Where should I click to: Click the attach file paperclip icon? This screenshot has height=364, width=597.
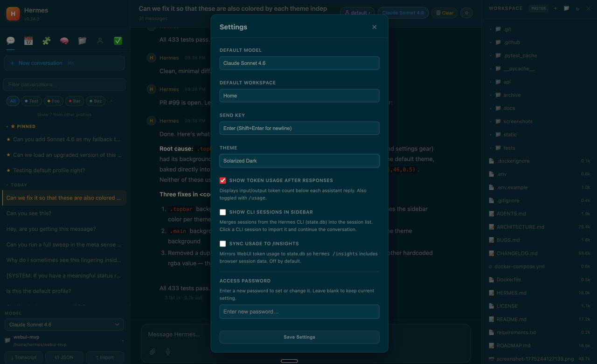pos(153,351)
